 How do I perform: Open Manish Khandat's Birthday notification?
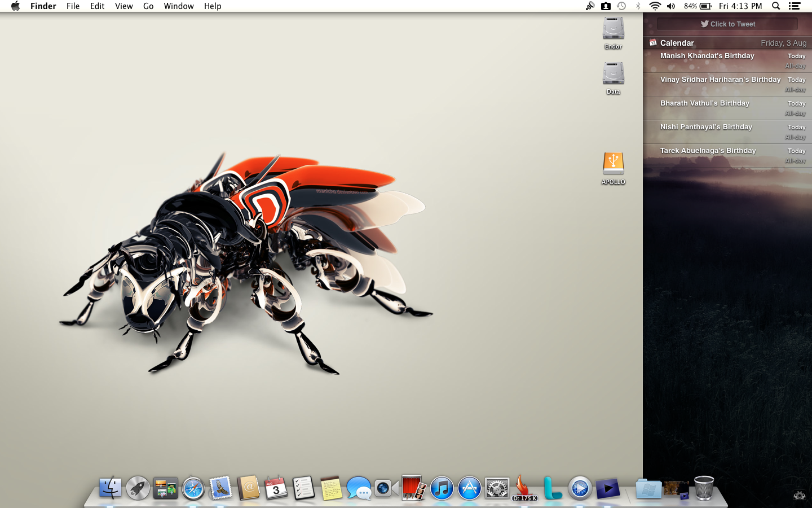tap(727, 61)
